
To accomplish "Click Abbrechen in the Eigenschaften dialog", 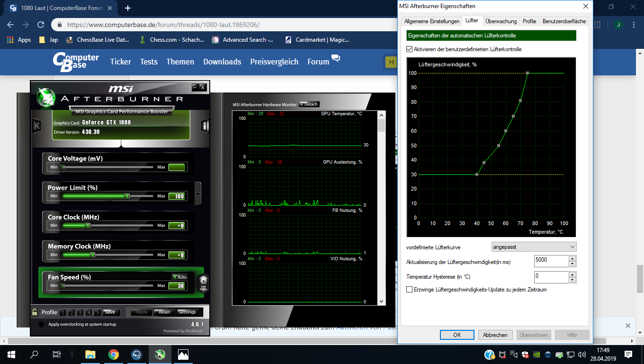I will (x=495, y=335).
